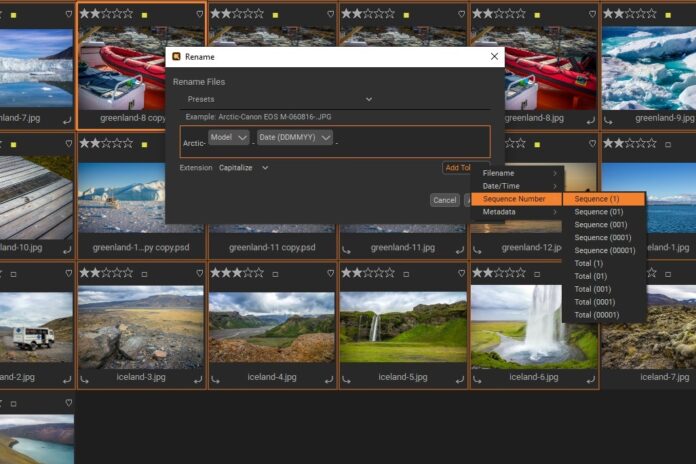Choose Sequence (001) option
The image size is (696, 464).
pyautogui.click(x=604, y=225)
